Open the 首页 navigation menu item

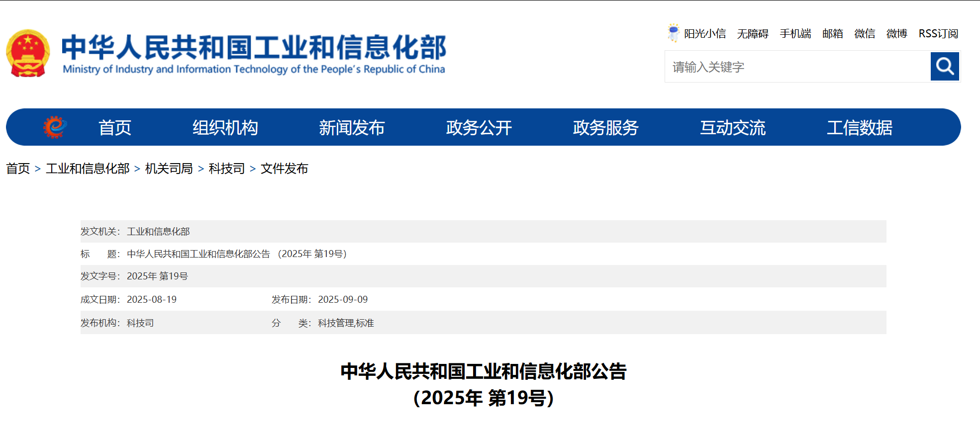coord(114,128)
